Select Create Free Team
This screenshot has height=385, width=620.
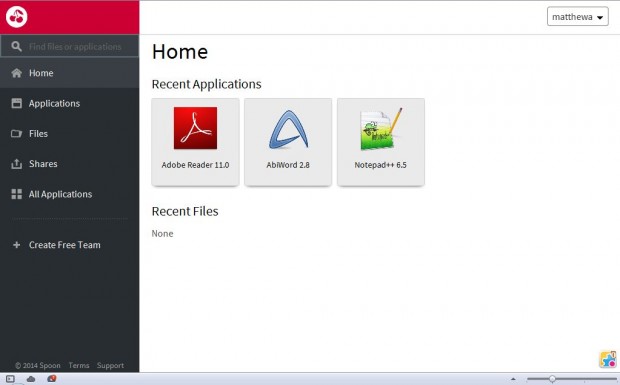[x=64, y=245]
